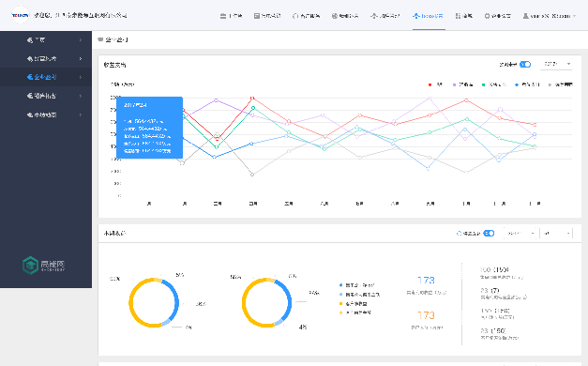Click the '23 (7)' statistic value
Screen dimensions: 588x366
pyautogui.click(x=490, y=291)
